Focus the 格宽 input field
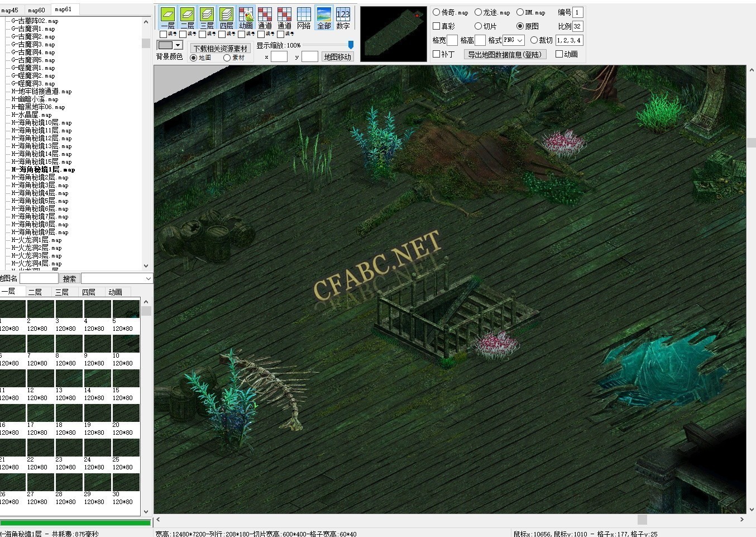The height and width of the screenshot is (537, 756). (452, 40)
